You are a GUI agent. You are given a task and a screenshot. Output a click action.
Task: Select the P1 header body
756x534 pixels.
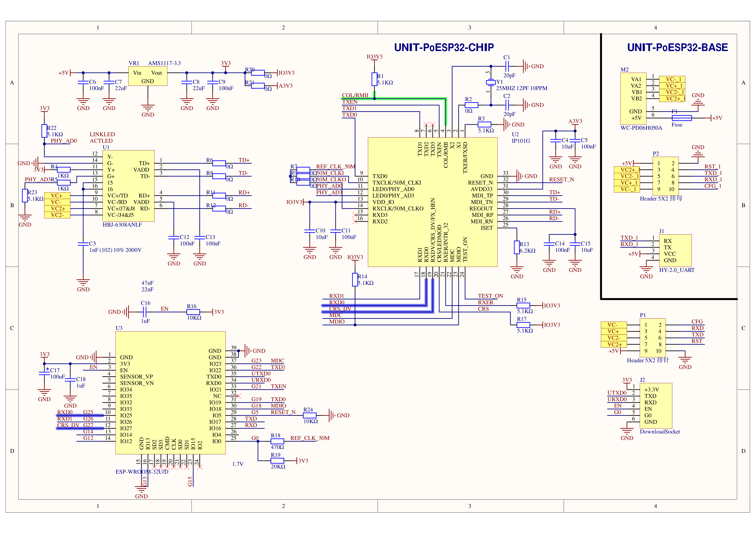point(653,338)
